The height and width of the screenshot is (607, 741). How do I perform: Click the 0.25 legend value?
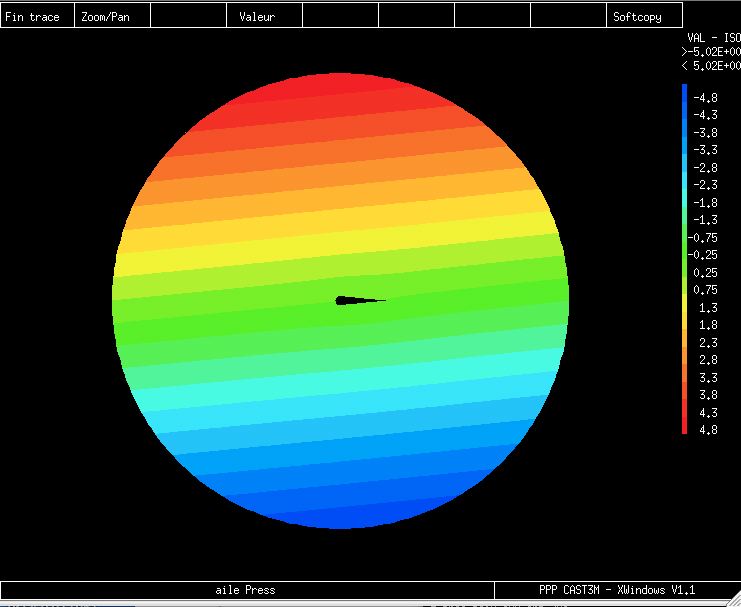click(x=705, y=273)
